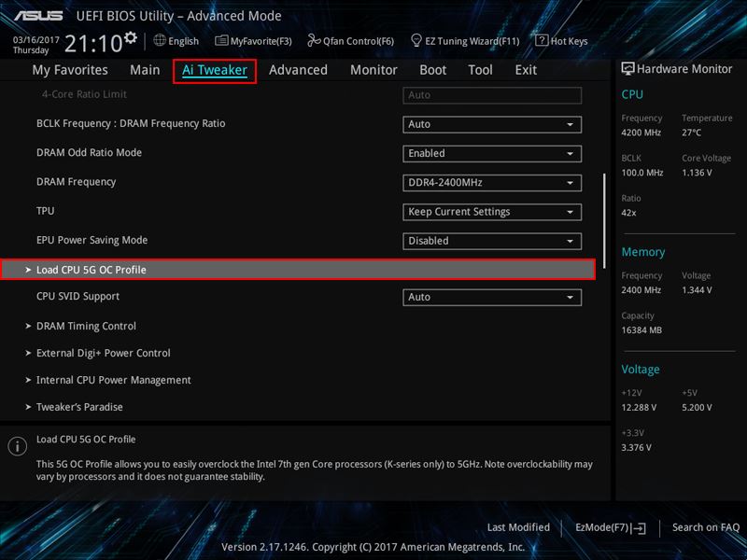
Task: Open BCLK Frequency : DRAM Frequency Ratio dropdown
Action: (492, 124)
